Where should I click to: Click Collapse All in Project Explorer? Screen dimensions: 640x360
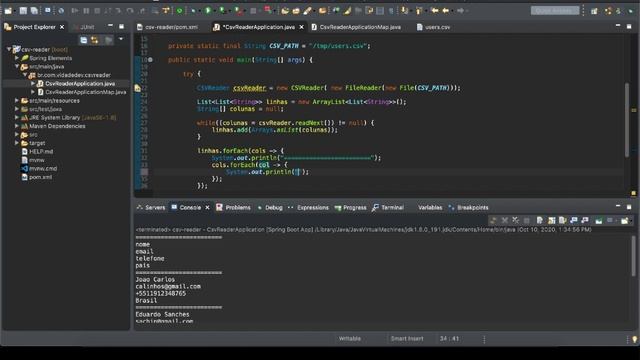pyautogui.click(x=84, y=40)
